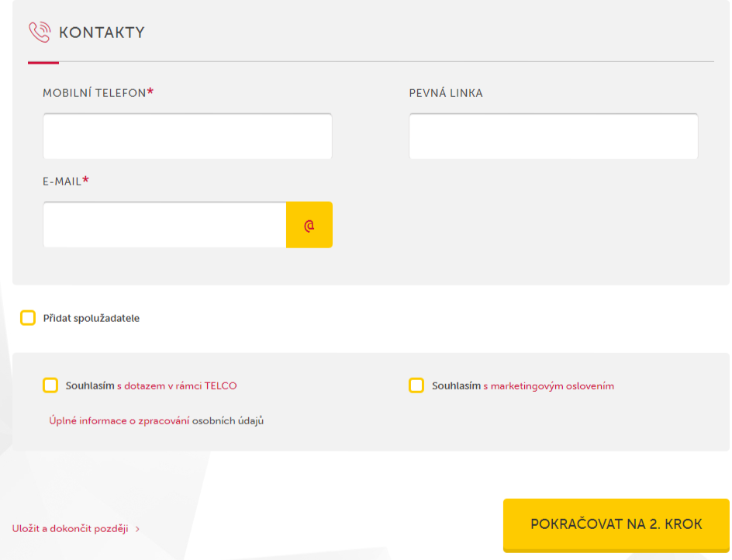
Task: Click into the Pevná linka field
Action: coord(553,137)
